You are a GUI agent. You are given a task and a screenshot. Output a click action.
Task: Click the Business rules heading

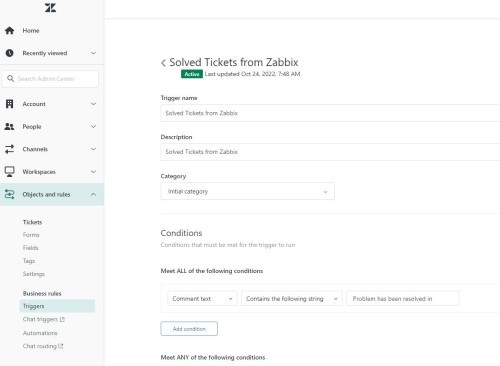click(42, 293)
